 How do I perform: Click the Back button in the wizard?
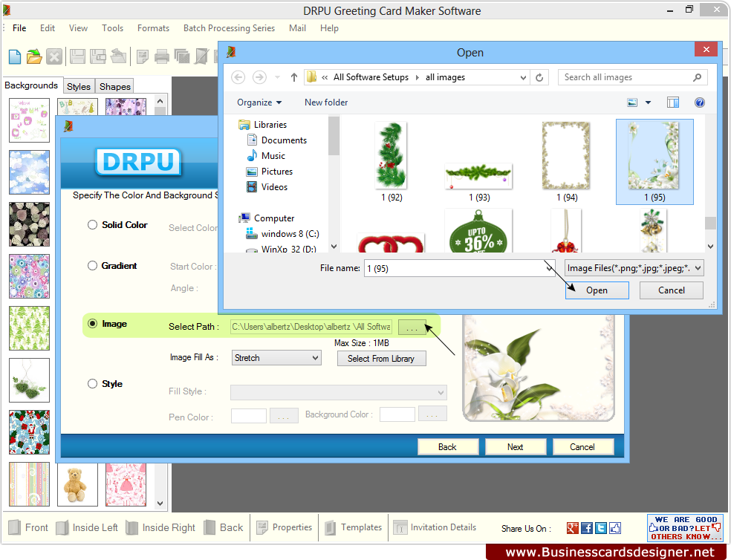pos(447,446)
